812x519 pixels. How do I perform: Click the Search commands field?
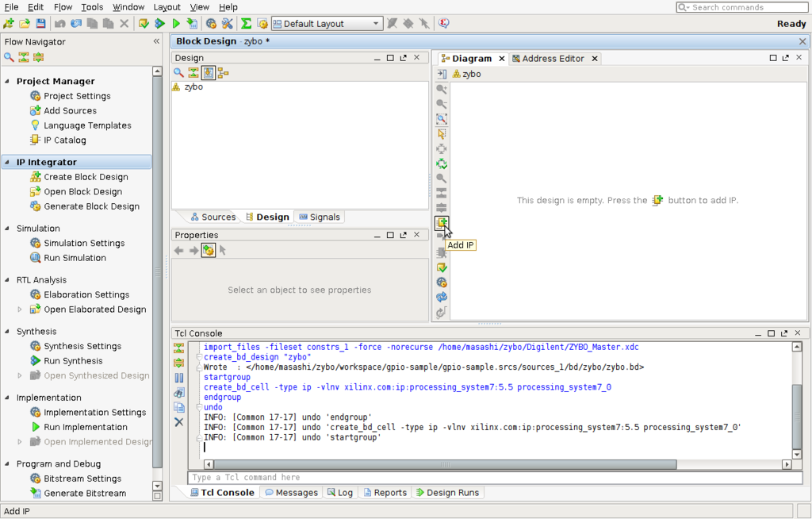pos(742,6)
